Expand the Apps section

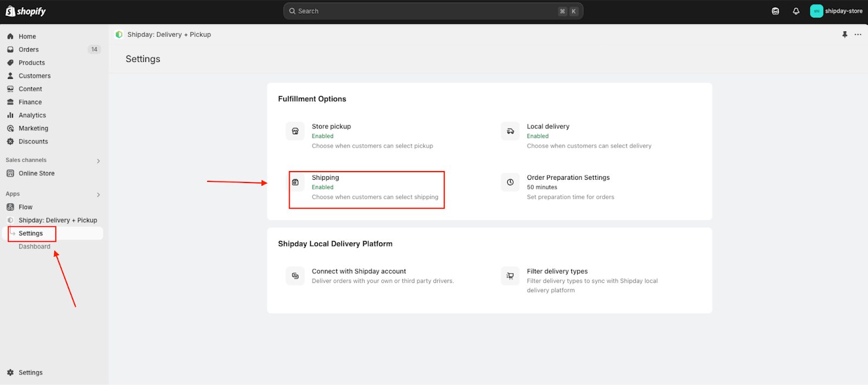(98, 194)
